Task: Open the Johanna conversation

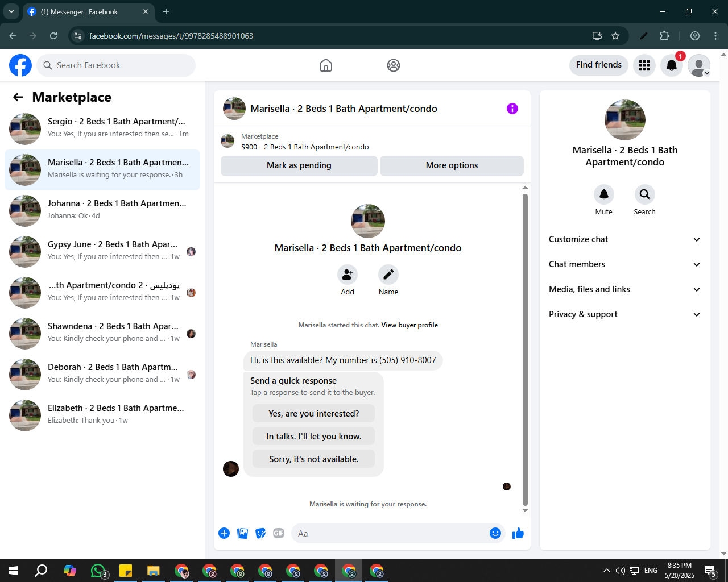Action: point(102,211)
